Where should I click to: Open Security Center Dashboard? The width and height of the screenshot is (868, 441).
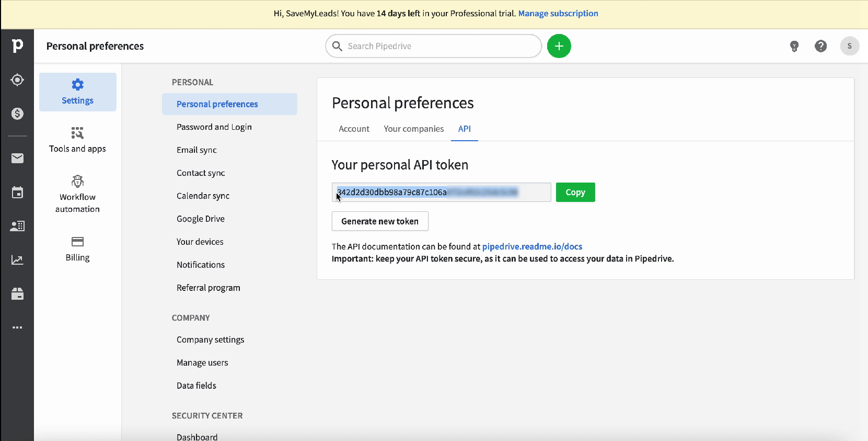(197, 437)
